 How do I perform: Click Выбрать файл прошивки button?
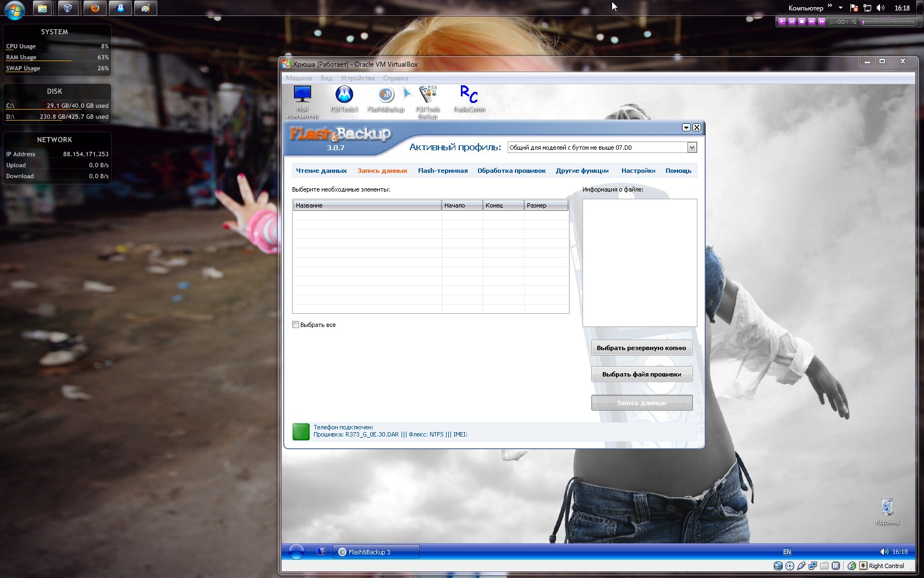tap(641, 374)
